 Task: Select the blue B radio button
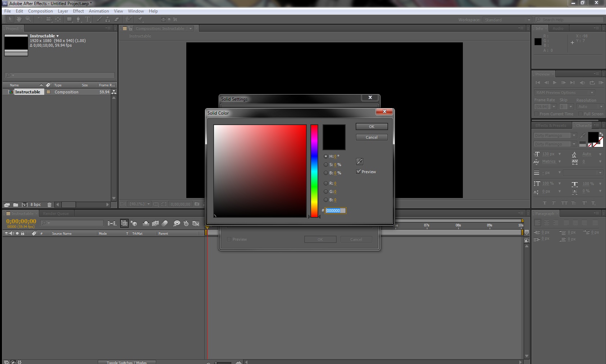326,200
